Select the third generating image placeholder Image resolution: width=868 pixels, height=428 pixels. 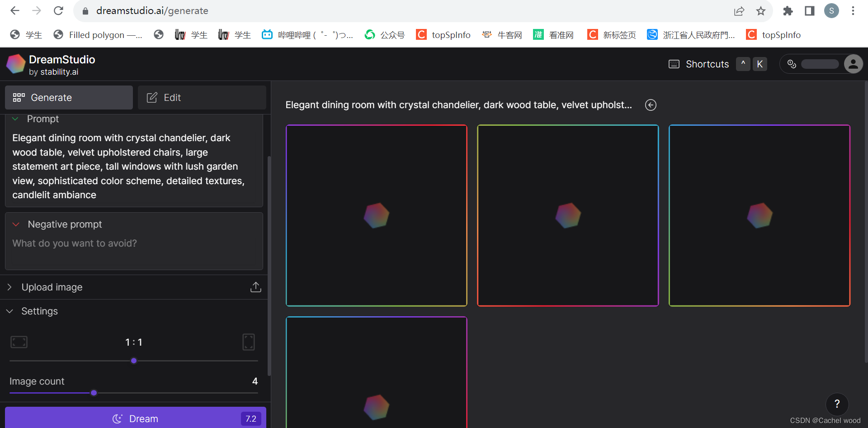tap(759, 216)
